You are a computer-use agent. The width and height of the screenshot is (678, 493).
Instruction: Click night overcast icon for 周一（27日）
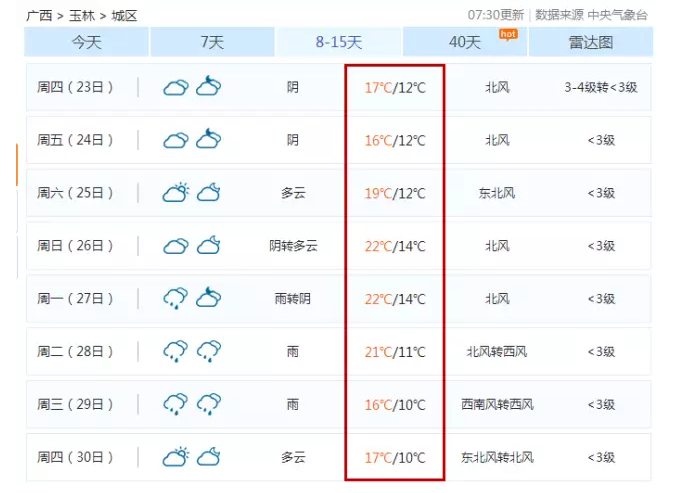pyautogui.click(x=209, y=297)
